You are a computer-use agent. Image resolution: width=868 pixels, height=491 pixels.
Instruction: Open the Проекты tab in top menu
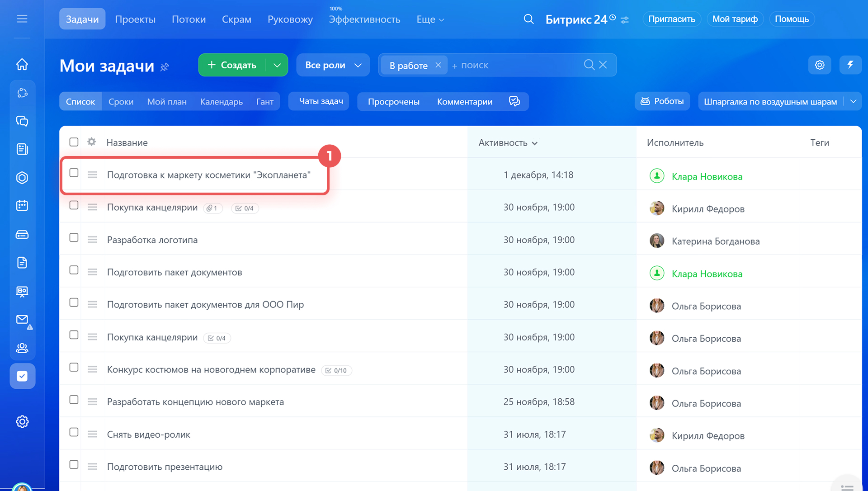click(135, 19)
